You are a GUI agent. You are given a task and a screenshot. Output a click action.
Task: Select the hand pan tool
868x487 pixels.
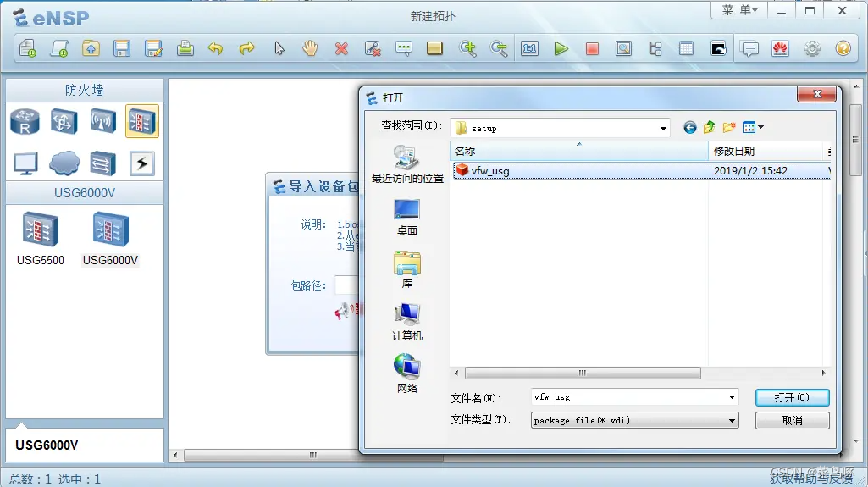[310, 49]
